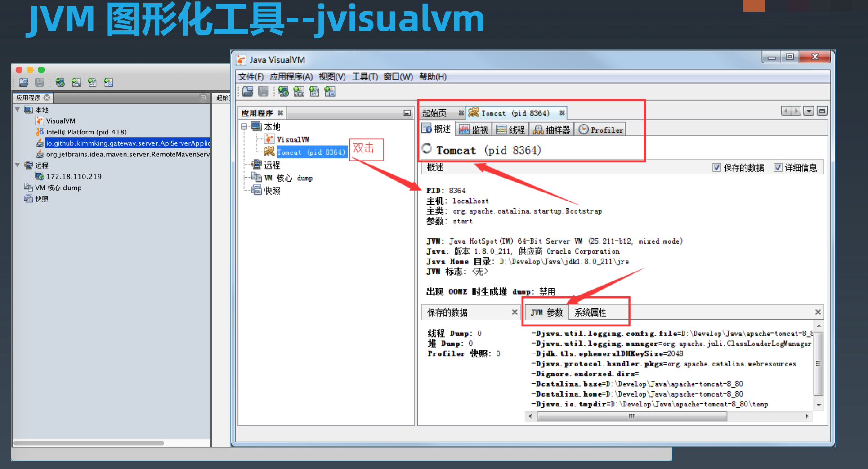Select VisualVM entry in the Mac window tree
Viewport: 868px width, 469px height.
61,121
